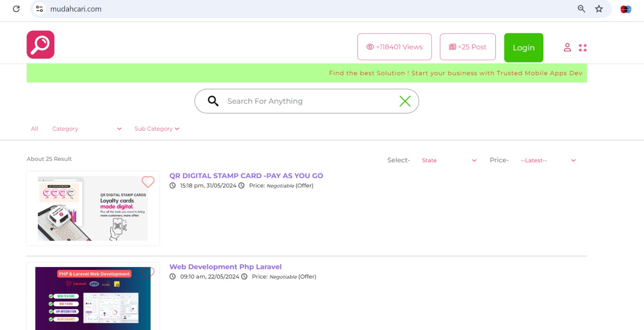Open the user account person icon
644x330 pixels.
click(567, 47)
